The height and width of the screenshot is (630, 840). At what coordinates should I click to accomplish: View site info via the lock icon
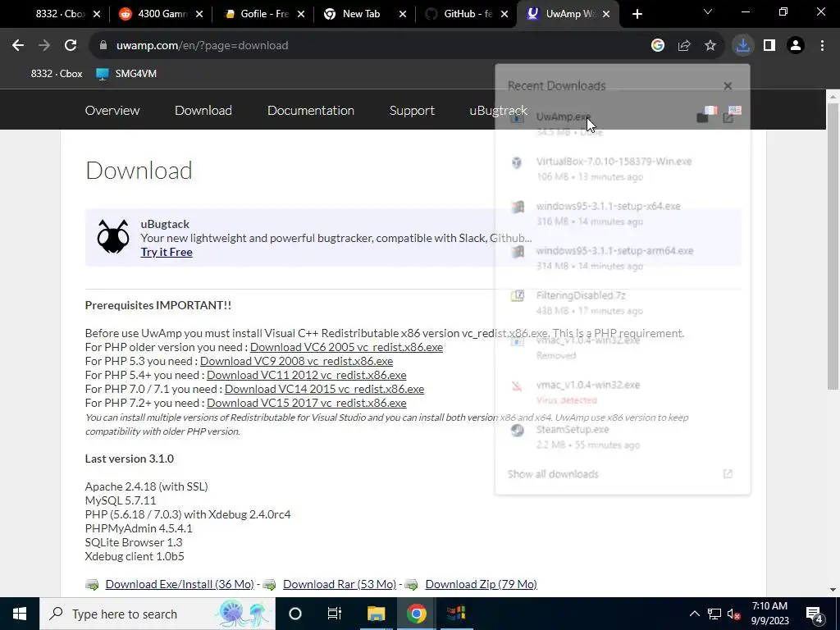pos(103,46)
